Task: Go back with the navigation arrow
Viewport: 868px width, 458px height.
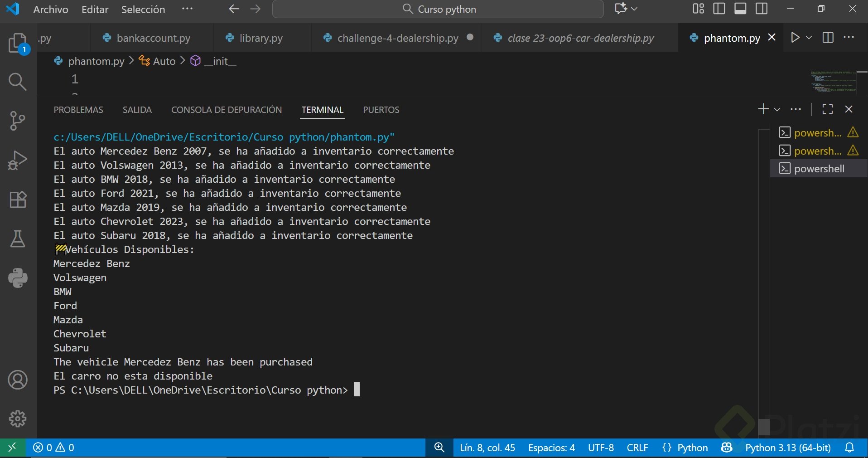Action: [234, 9]
